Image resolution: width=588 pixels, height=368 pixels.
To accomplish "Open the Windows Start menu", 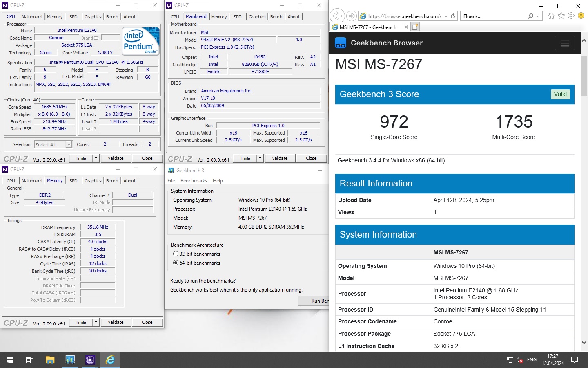I will pos(10,360).
